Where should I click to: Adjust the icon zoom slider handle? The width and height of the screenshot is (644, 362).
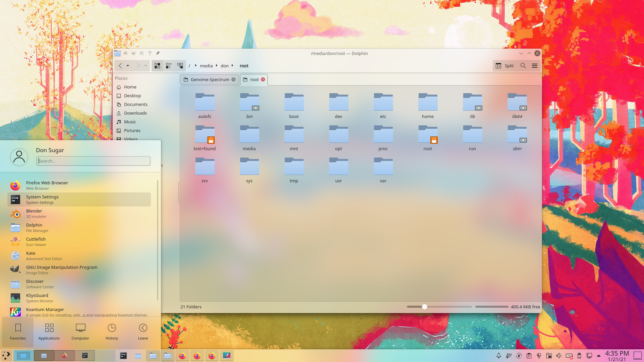pyautogui.click(x=425, y=307)
